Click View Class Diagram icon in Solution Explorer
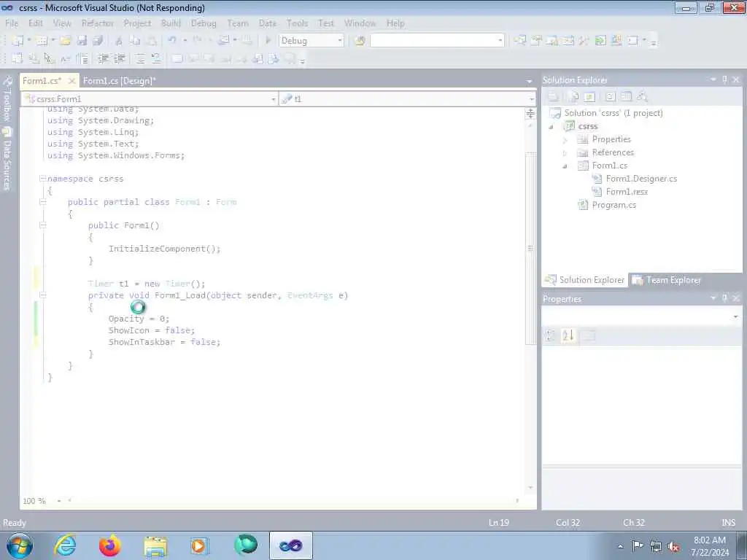 [x=643, y=97]
